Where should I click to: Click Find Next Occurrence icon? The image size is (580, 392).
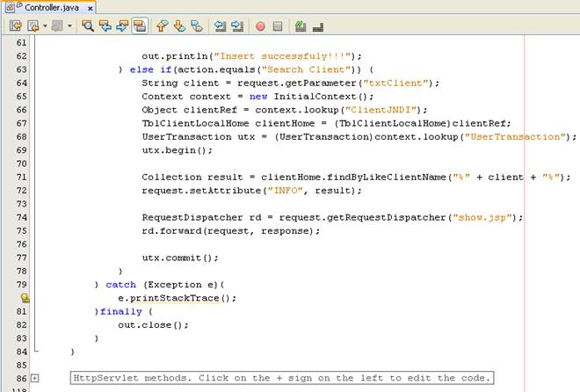coord(122,25)
